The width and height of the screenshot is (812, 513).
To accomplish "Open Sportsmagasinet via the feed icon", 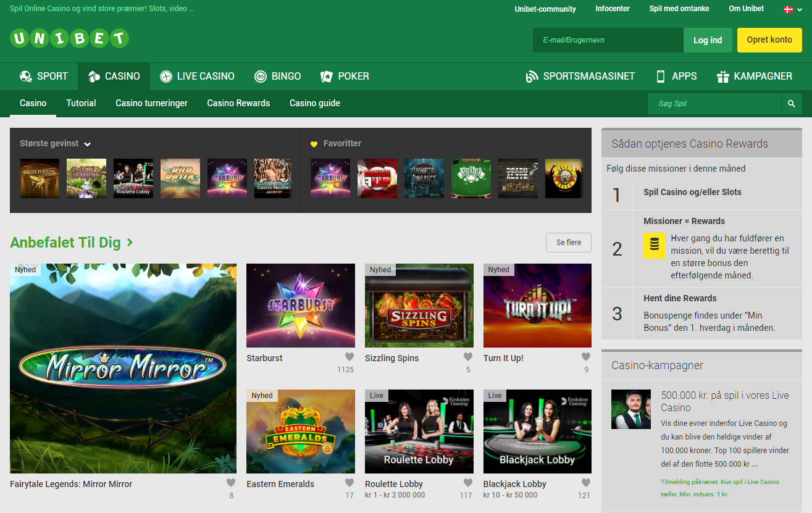I will [x=532, y=76].
